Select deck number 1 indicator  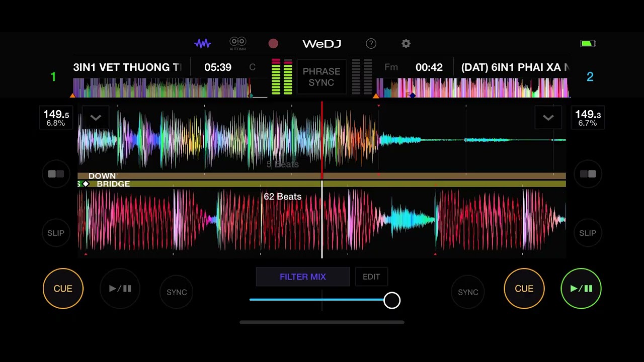[x=53, y=77]
